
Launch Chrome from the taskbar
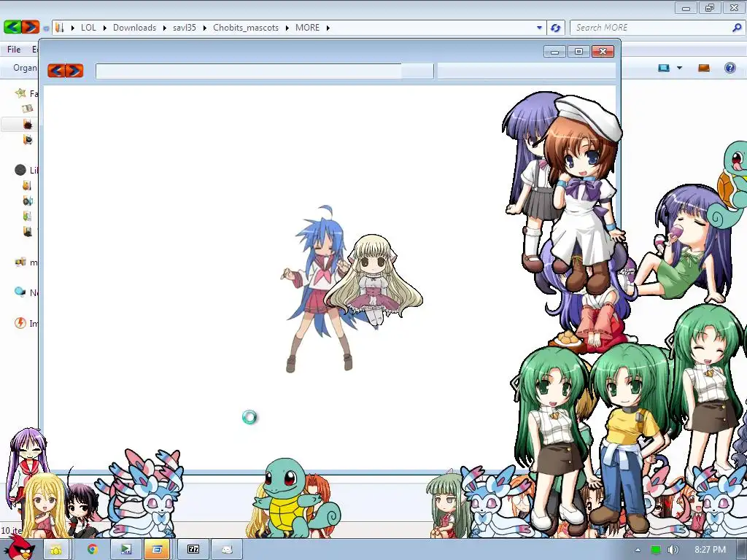(92, 550)
